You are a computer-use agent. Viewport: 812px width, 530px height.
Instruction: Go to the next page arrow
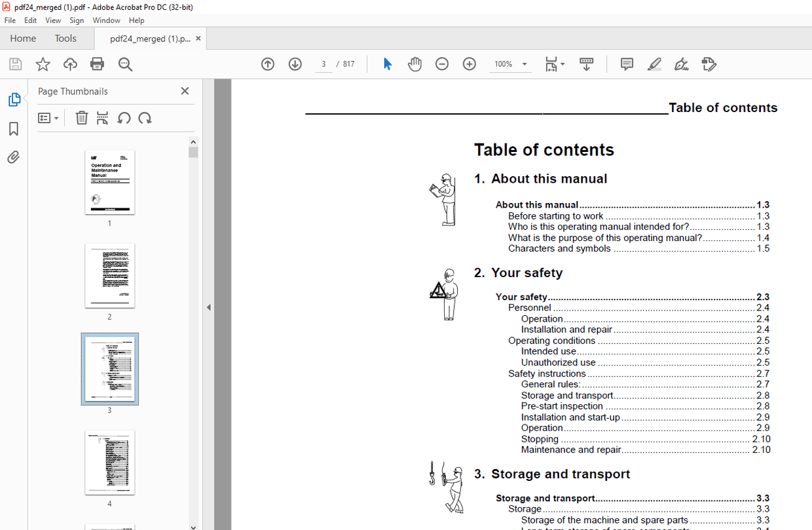[295, 64]
